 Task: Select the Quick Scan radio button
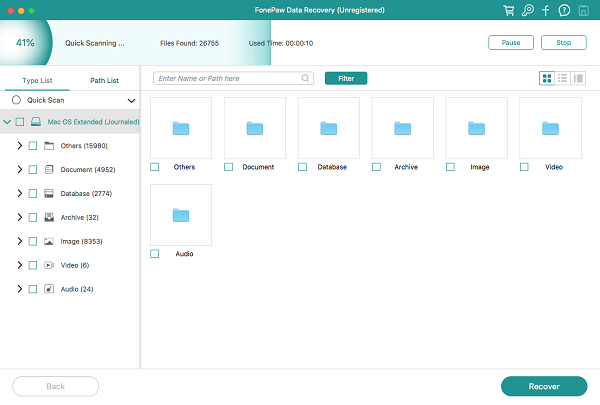(x=16, y=100)
